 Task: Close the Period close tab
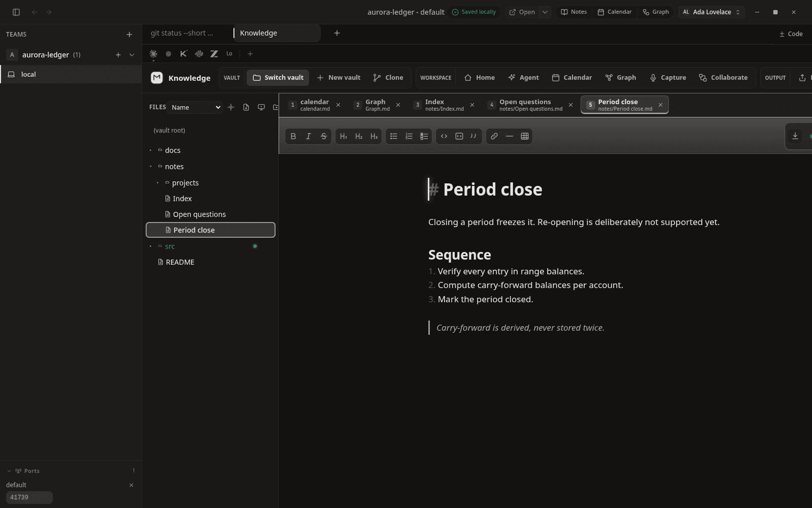point(660,105)
